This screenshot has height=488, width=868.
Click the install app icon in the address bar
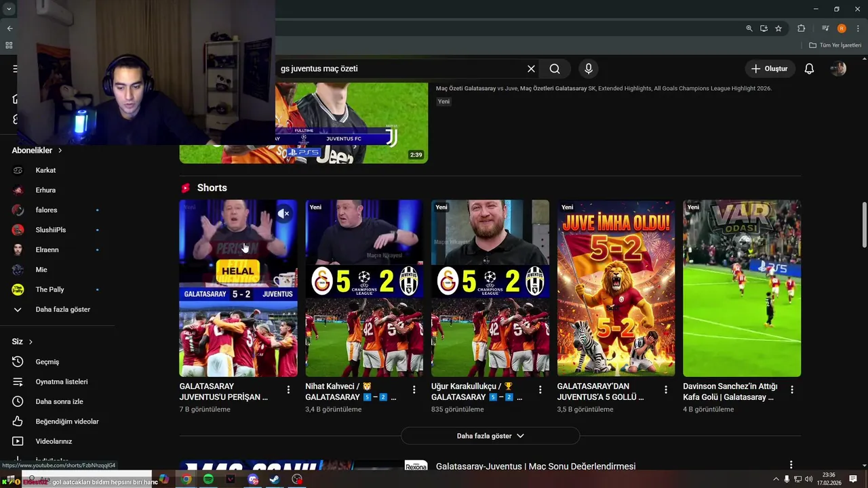(764, 28)
